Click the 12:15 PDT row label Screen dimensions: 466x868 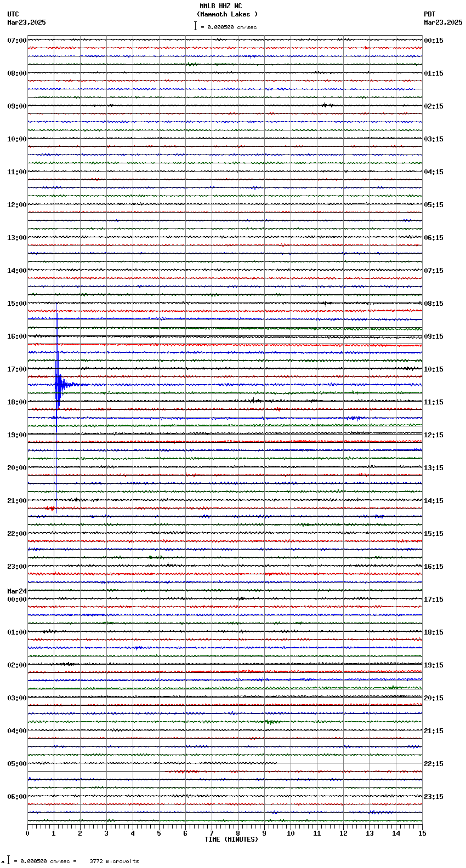[x=434, y=435]
